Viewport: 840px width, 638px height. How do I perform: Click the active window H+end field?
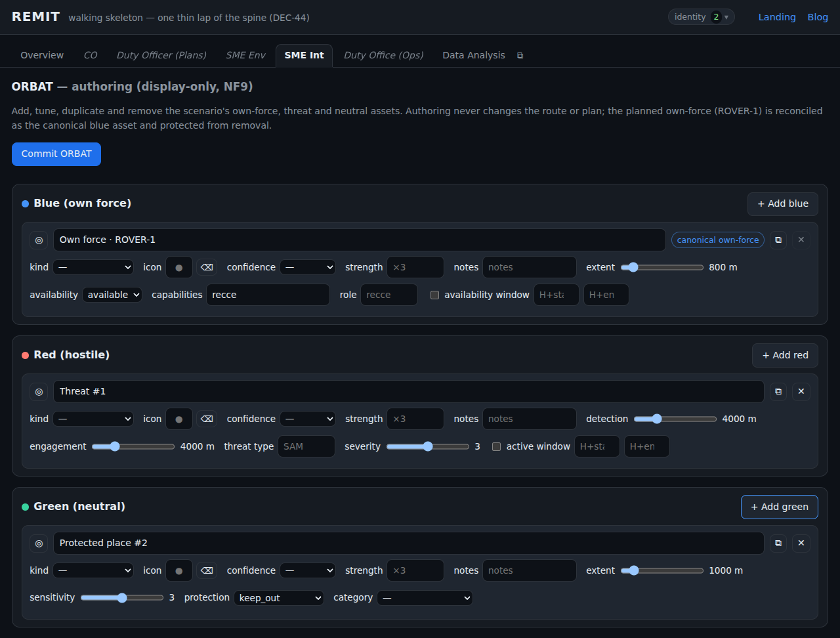tap(647, 447)
